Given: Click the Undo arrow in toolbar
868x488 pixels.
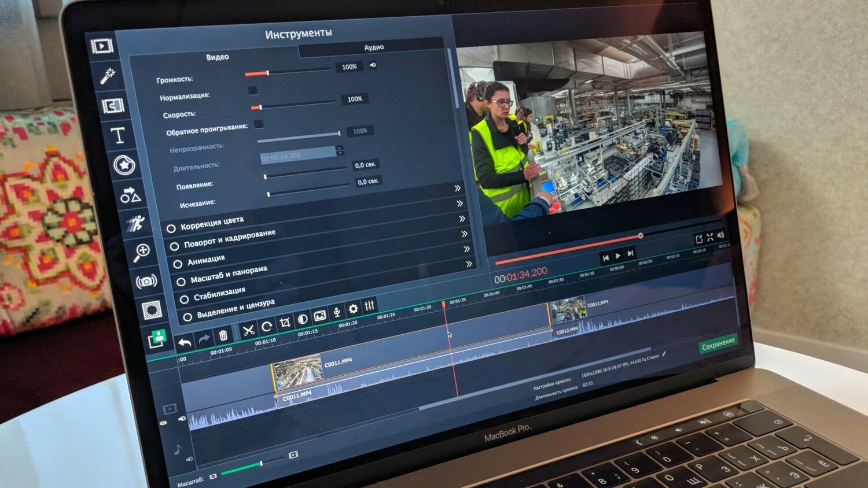Looking at the screenshot, I should [185, 343].
